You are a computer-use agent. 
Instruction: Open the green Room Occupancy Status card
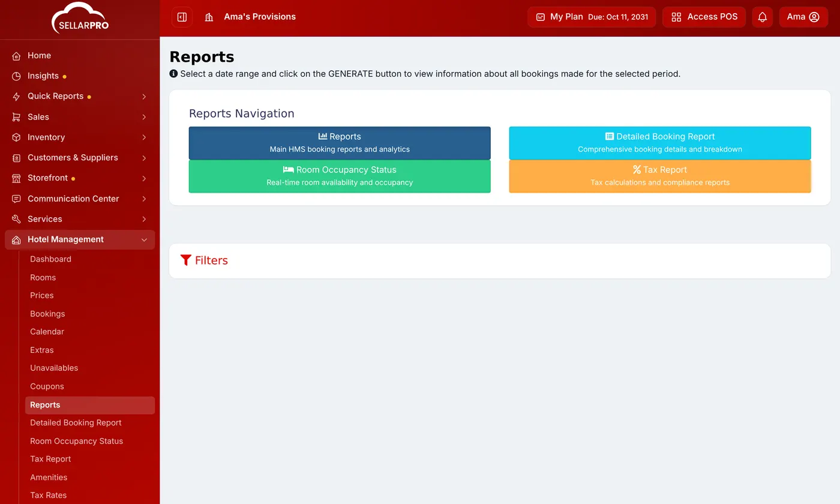(x=340, y=176)
